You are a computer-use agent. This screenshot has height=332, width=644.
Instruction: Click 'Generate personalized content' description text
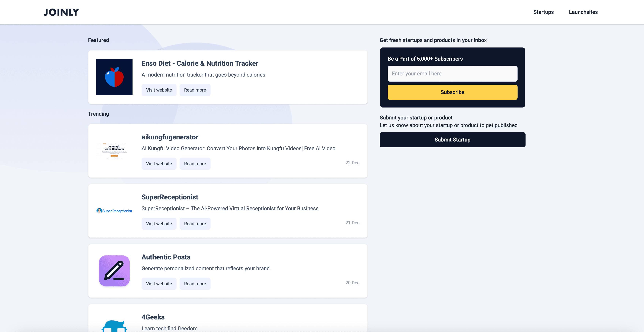click(206, 268)
